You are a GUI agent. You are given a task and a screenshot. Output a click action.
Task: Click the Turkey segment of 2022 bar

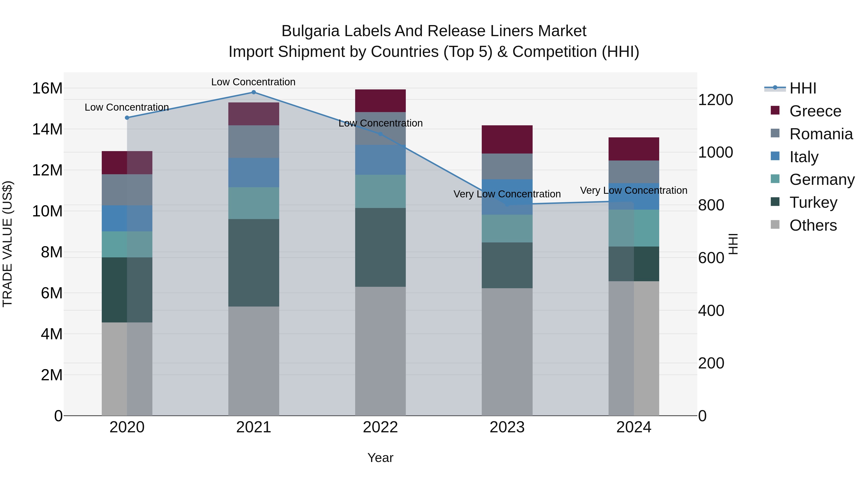point(380,247)
